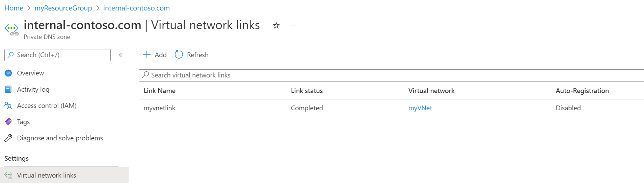Screen dimensions: 644x184
Task: Click internal-contoso.com breadcrumb link
Action: [x=136, y=8]
